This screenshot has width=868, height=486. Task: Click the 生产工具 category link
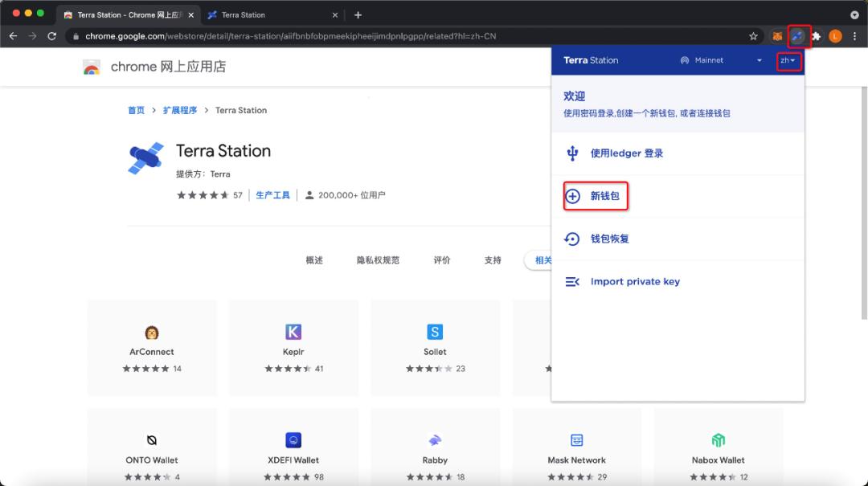pyautogui.click(x=272, y=194)
